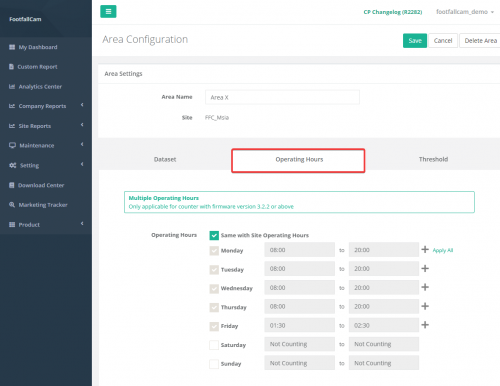Switch to the Dataset tab

click(165, 159)
